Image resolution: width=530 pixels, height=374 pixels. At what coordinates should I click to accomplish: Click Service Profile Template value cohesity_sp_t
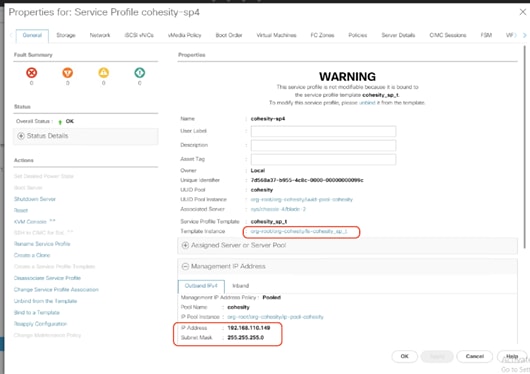(x=269, y=222)
